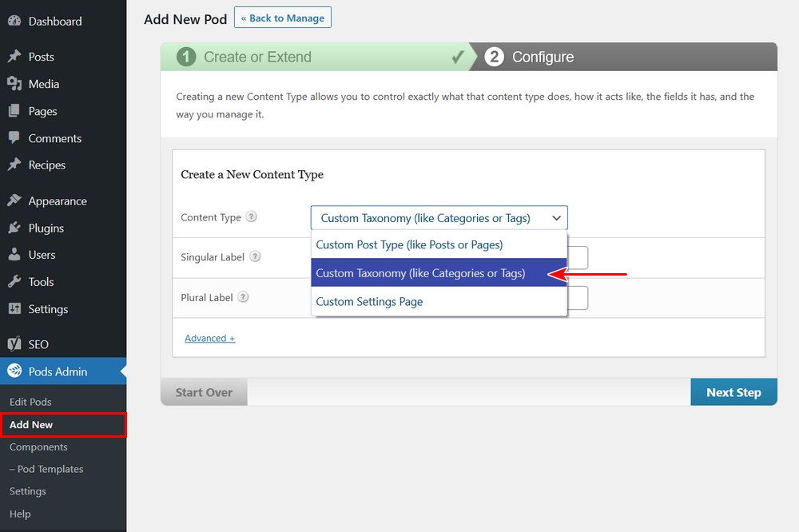
Task: Open Posts menu item
Action: pos(63,57)
